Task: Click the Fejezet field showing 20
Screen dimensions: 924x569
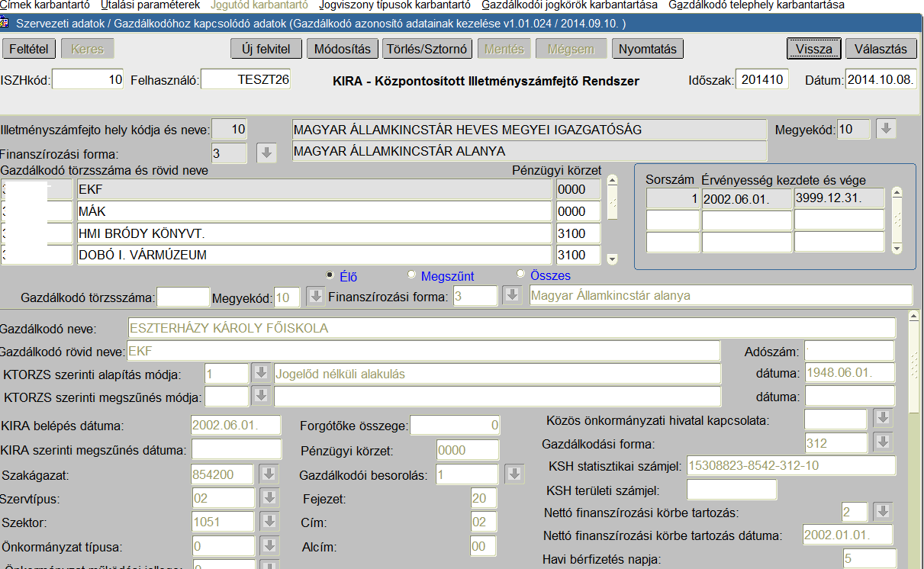Action: click(484, 499)
